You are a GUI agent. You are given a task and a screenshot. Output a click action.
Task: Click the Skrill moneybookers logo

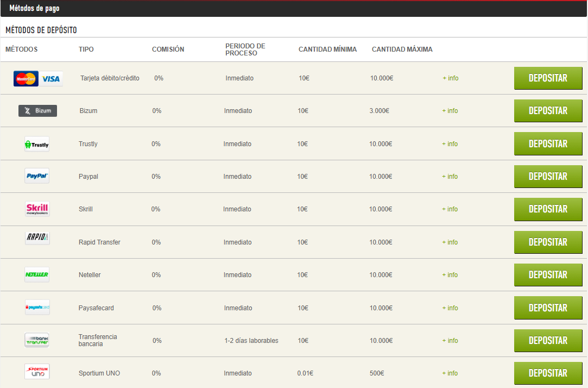coord(37,209)
